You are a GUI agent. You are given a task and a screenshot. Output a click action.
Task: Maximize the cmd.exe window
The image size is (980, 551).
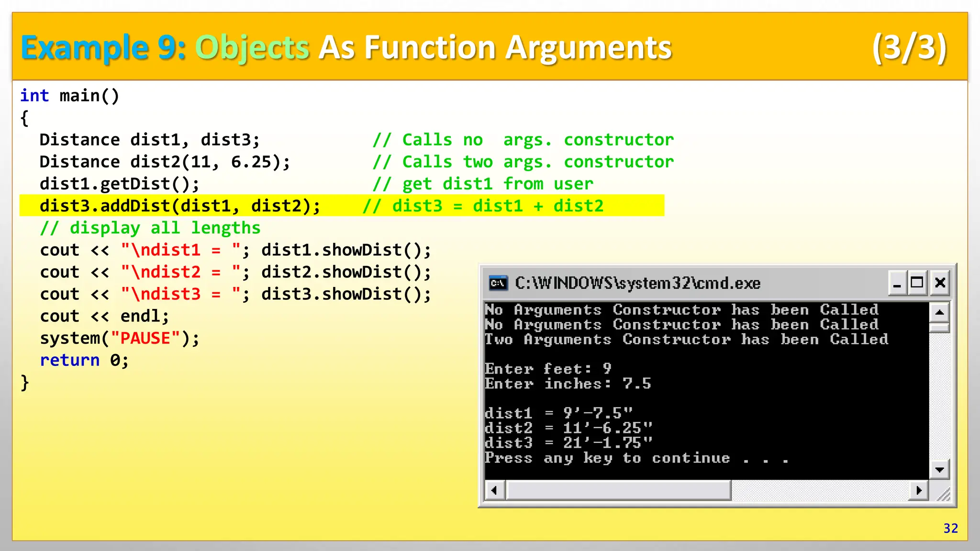click(917, 283)
